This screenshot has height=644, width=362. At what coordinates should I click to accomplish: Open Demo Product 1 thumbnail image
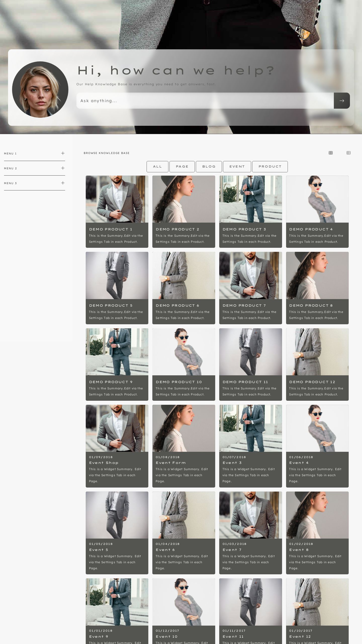(117, 199)
